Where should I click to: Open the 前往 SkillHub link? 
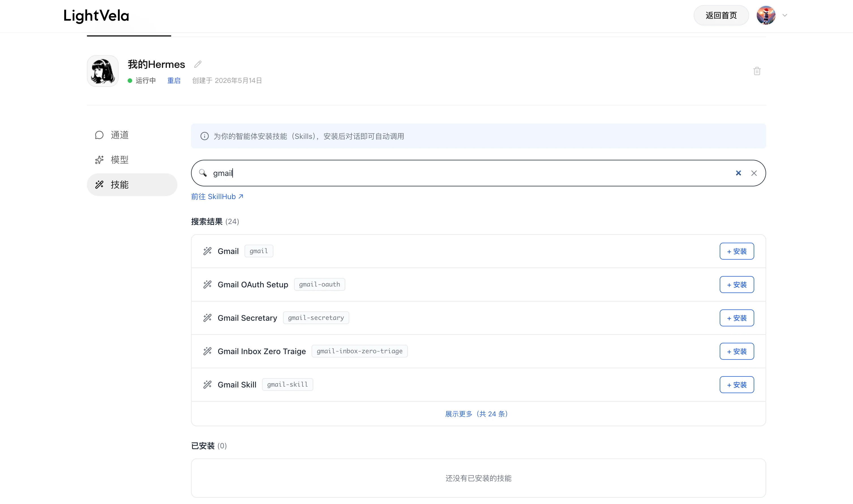(x=217, y=197)
